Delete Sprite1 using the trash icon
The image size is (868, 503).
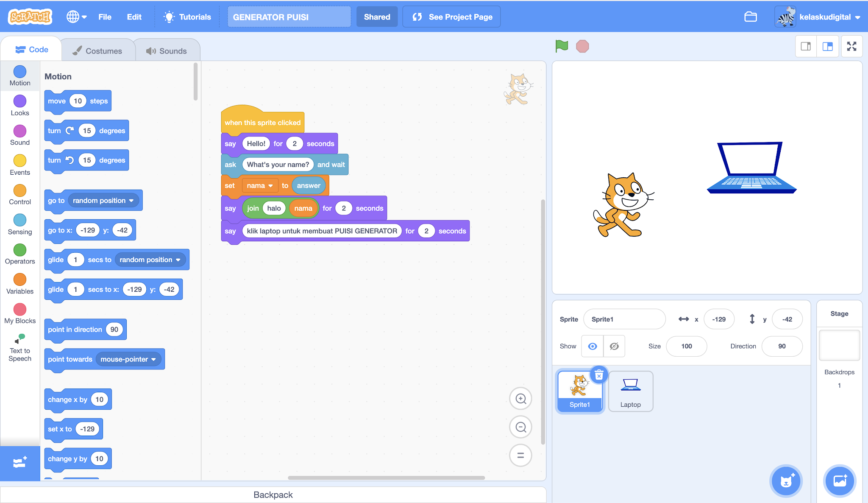click(599, 375)
